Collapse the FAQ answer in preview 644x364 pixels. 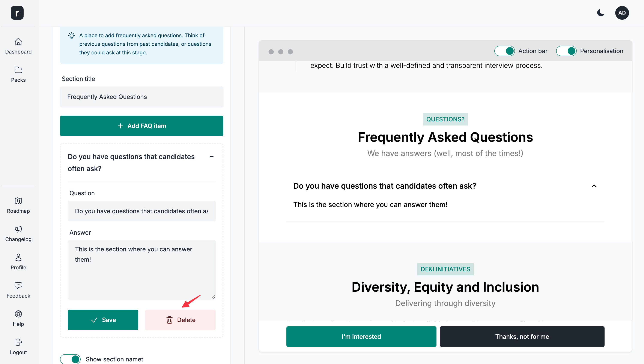594,186
